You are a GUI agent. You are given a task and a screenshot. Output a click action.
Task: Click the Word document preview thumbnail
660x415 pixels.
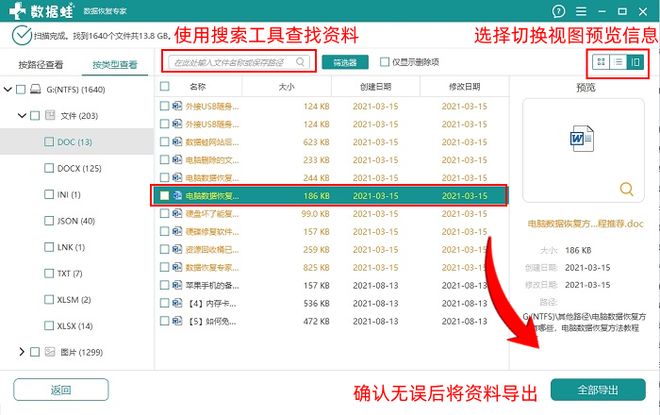(582, 138)
